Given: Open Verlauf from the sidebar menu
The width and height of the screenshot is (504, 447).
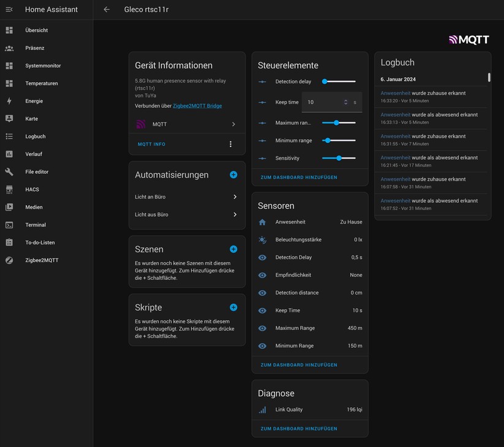Looking at the screenshot, I should 9,154.
